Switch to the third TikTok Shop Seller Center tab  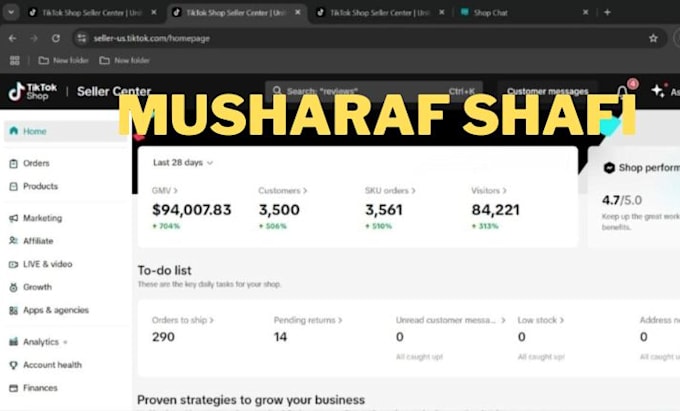point(378,13)
